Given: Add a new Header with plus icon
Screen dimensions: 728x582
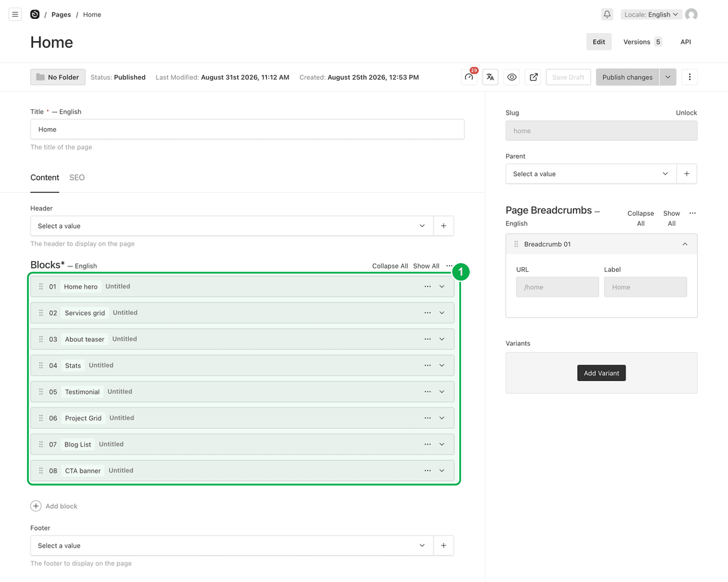Looking at the screenshot, I should coord(444,226).
